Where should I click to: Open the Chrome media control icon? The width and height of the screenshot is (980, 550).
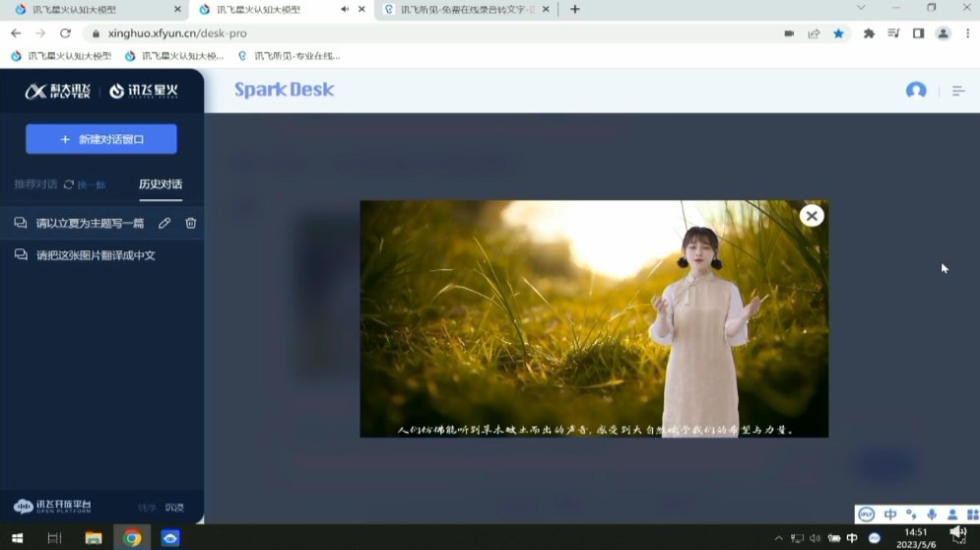point(893,34)
